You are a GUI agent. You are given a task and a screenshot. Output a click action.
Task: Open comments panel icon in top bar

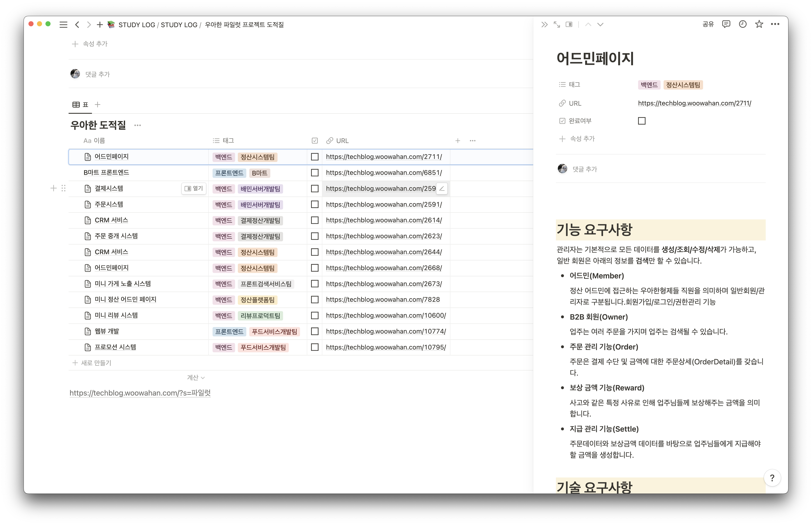[726, 24]
